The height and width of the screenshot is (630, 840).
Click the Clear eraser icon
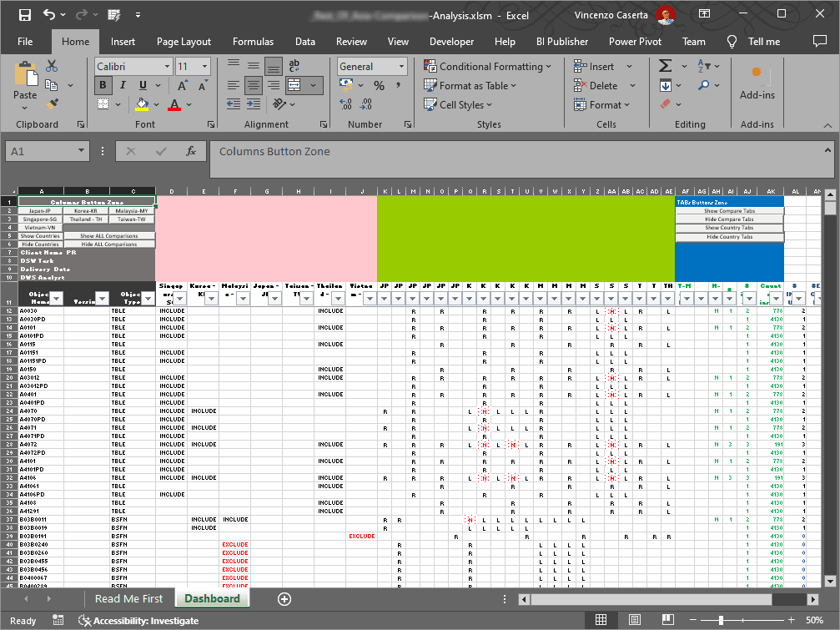(x=665, y=104)
